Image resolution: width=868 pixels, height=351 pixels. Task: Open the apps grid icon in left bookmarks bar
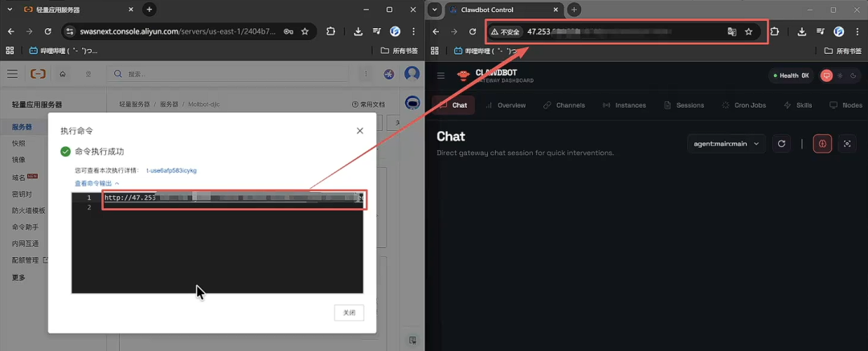point(10,51)
